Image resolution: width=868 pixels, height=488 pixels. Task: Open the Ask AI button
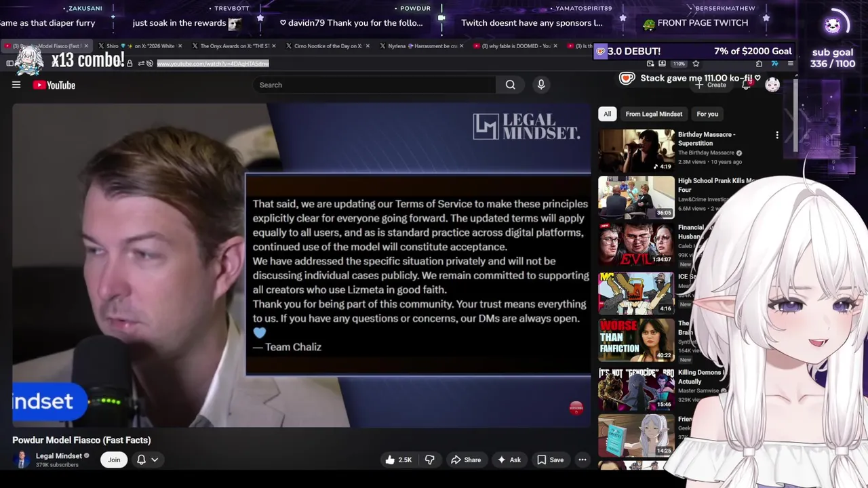pyautogui.click(x=509, y=460)
